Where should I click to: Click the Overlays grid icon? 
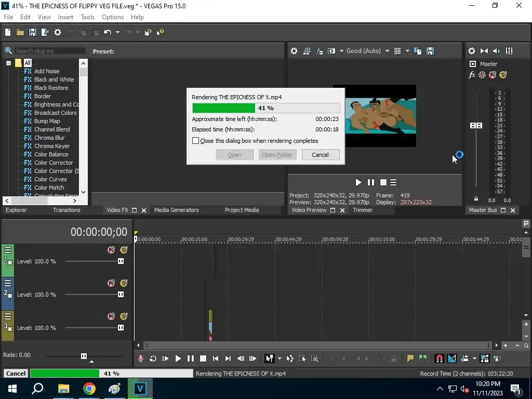click(x=397, y=51)
